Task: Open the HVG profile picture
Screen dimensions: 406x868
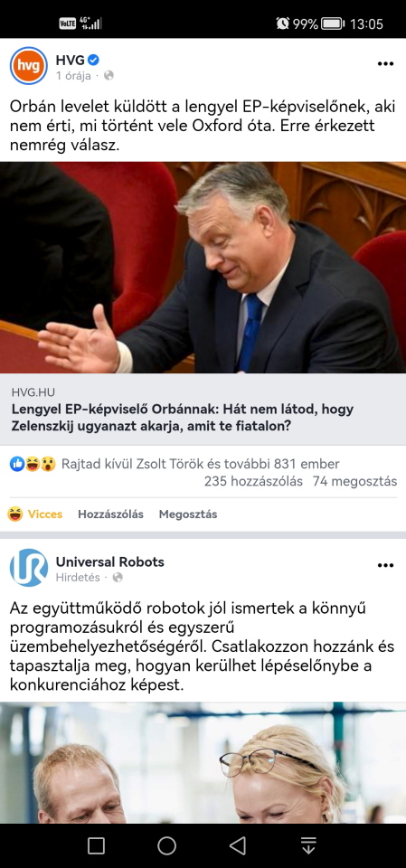Action: [28, 65]
